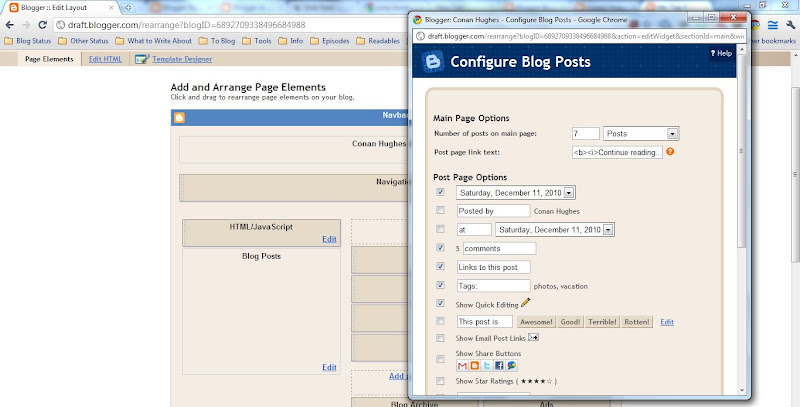Screen dimensions: 800x407
Task: Click the comments label text field
Action: pos(499,248)
